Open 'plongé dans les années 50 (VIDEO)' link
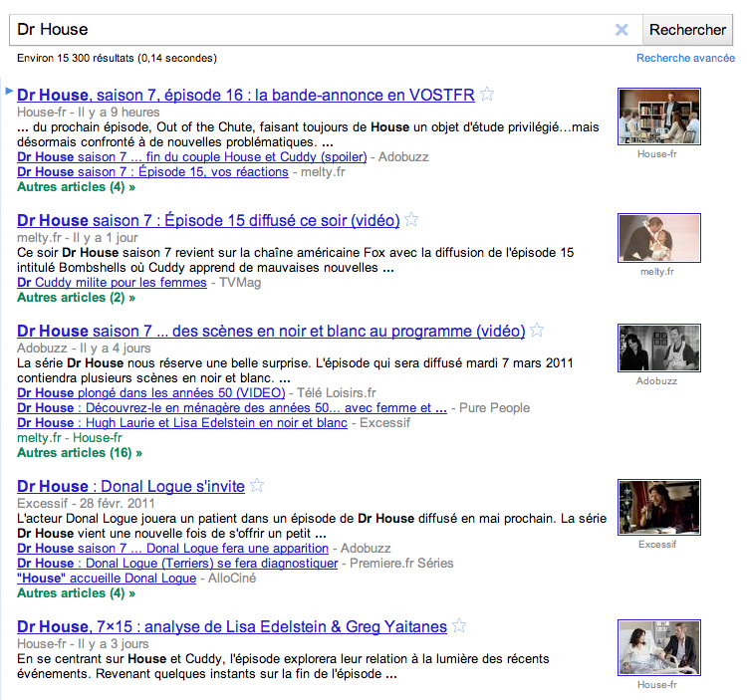The width and height of the screenshot is (747, 700). tap(151, 393)
